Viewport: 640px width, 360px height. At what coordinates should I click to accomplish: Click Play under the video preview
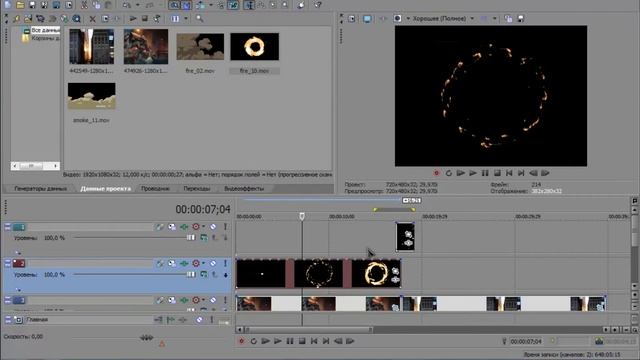(x=473, y=173)
